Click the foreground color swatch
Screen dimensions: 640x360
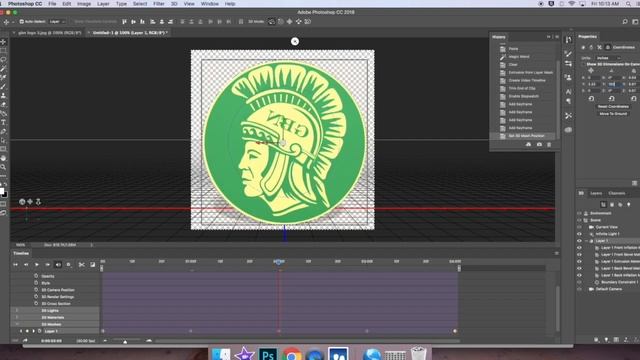[2, 191]
